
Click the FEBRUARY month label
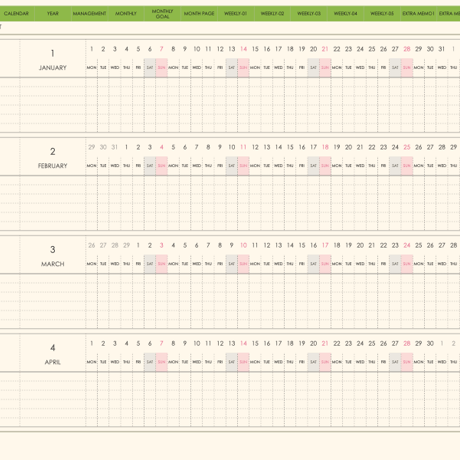point(53,166)
